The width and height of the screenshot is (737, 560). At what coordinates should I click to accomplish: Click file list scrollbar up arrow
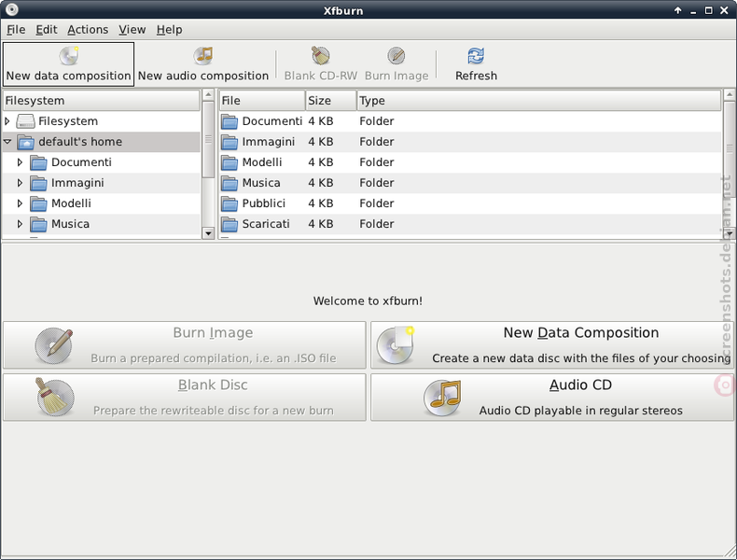point(730,95)
